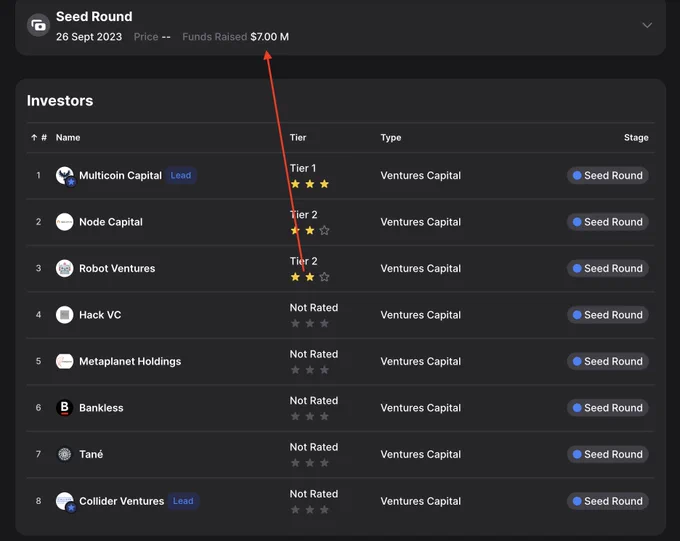Viewport: 680px width, 541px height.
Task: Open the Collider Ventures investor link
Action: coord(121,501)
